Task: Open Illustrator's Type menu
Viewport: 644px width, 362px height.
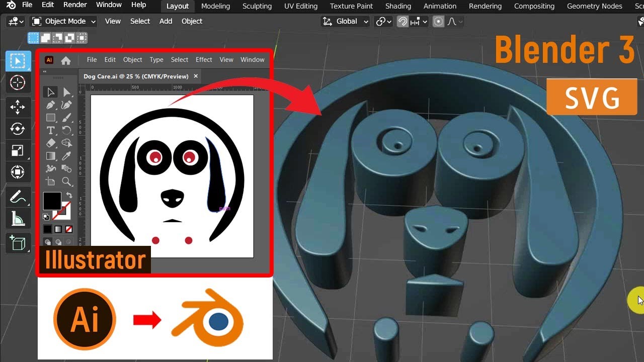Action: click(x=156, y=59)
